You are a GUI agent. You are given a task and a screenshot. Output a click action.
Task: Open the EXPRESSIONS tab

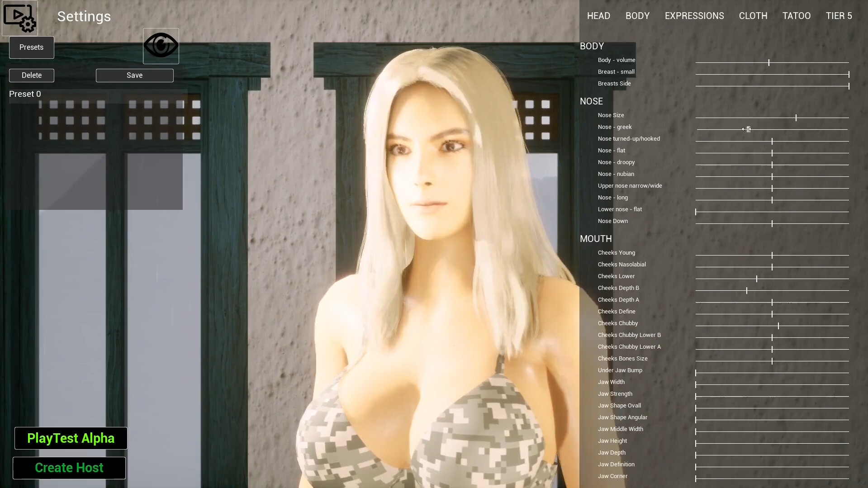coord(694,15)
